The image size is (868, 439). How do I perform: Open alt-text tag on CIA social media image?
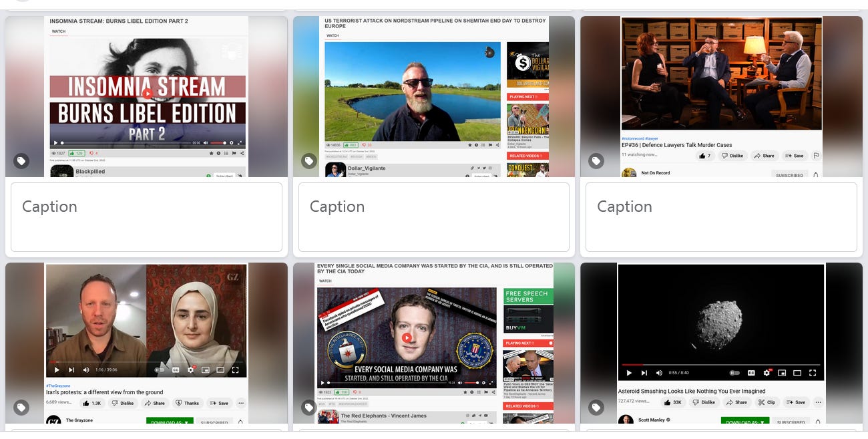pos(308,407)
